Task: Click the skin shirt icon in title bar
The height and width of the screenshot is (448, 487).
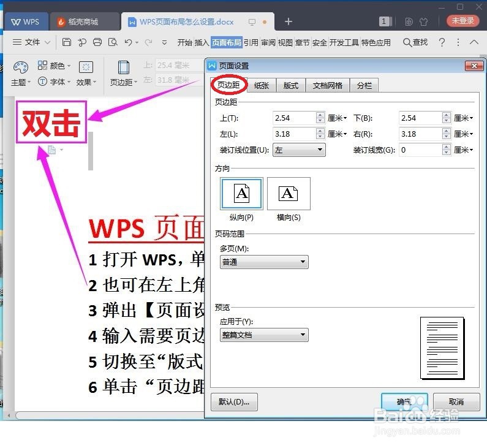Action: [424, 21]
